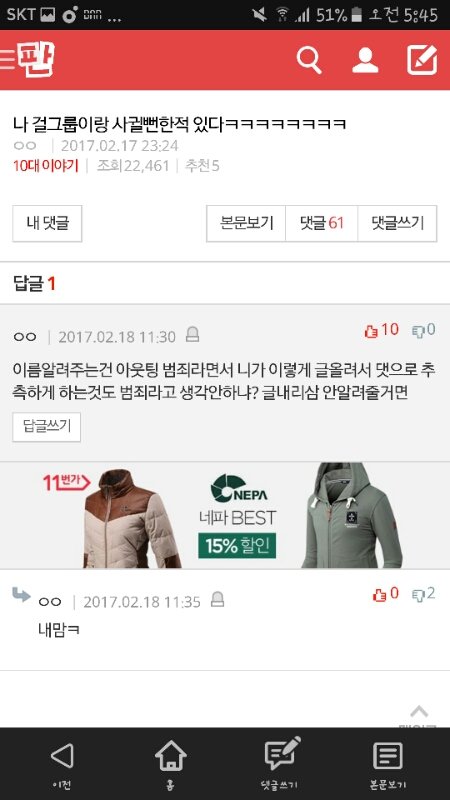Tap the NEPA 15% 할인 ad banner
Image resolution: width=450 pixels, height=800 pixels.
225,515
